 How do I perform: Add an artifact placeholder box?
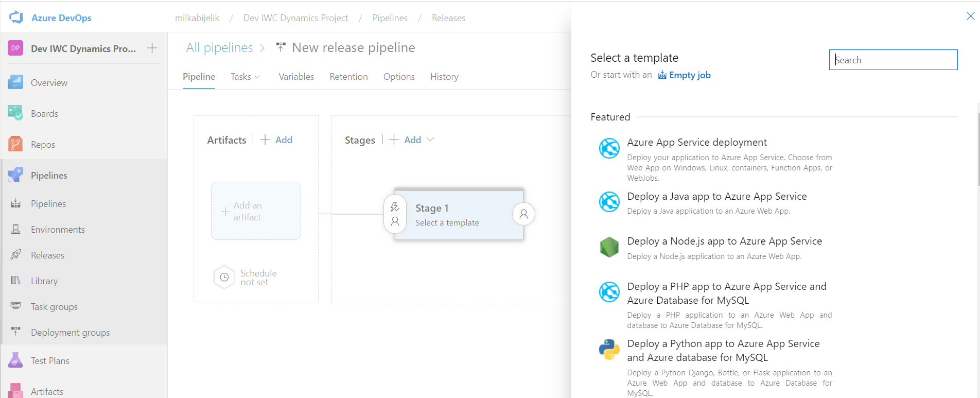point(256,211)
